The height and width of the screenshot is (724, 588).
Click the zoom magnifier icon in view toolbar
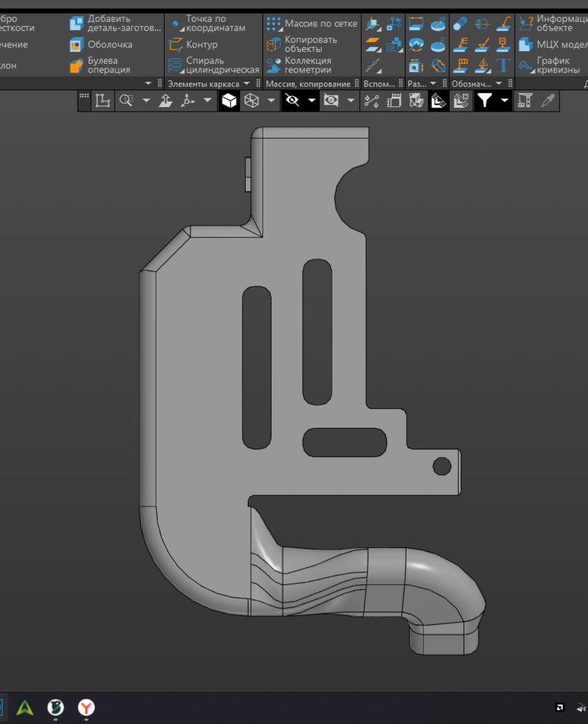(126, 101)
